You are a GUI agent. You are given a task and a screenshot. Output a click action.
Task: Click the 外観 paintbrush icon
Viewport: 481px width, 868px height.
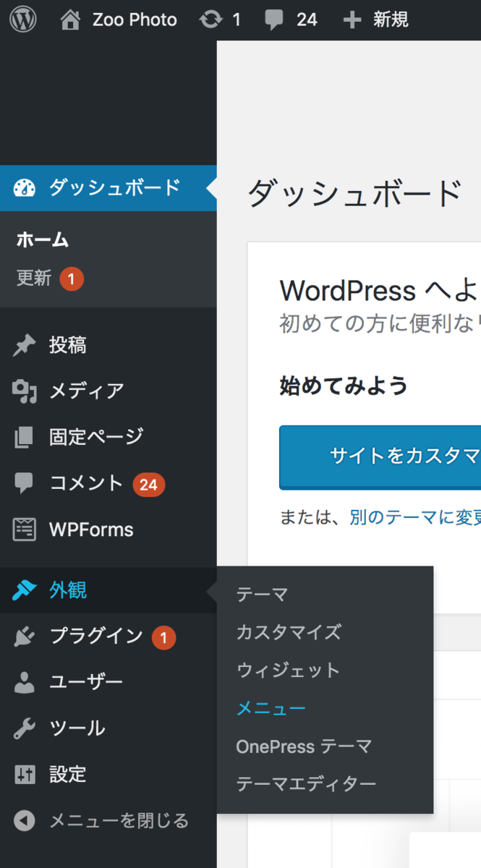[25, 591]
